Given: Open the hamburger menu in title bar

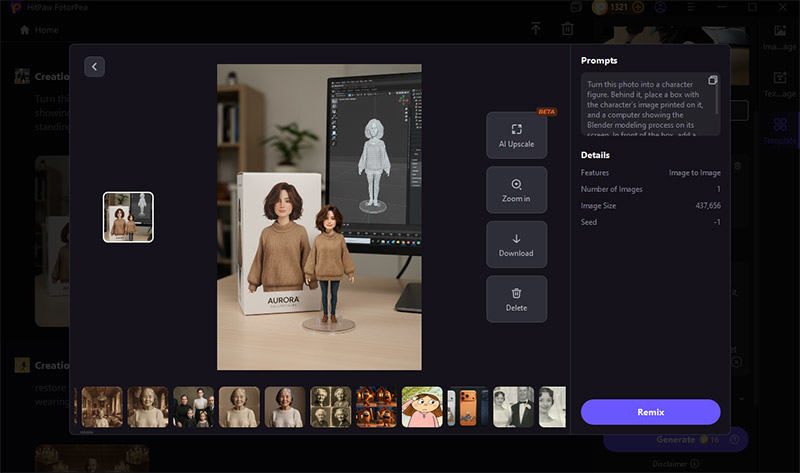Looking at the screenshot, I should tap(690, 7).
